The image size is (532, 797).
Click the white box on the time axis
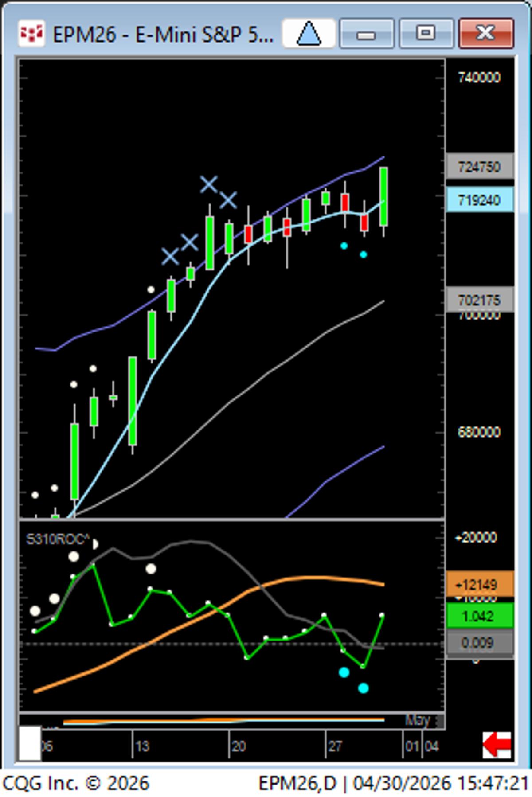pyautogui.click(x=30, y=743)
